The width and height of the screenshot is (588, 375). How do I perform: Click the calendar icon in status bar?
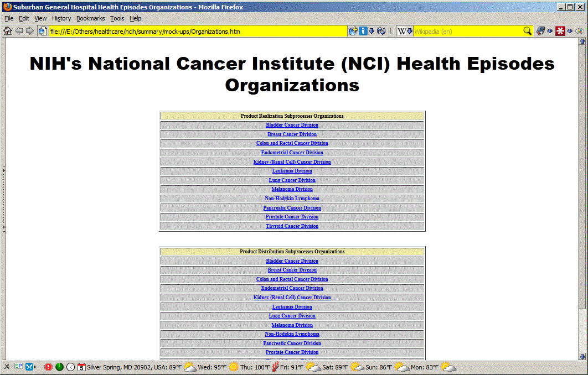(x=81, y=367)
